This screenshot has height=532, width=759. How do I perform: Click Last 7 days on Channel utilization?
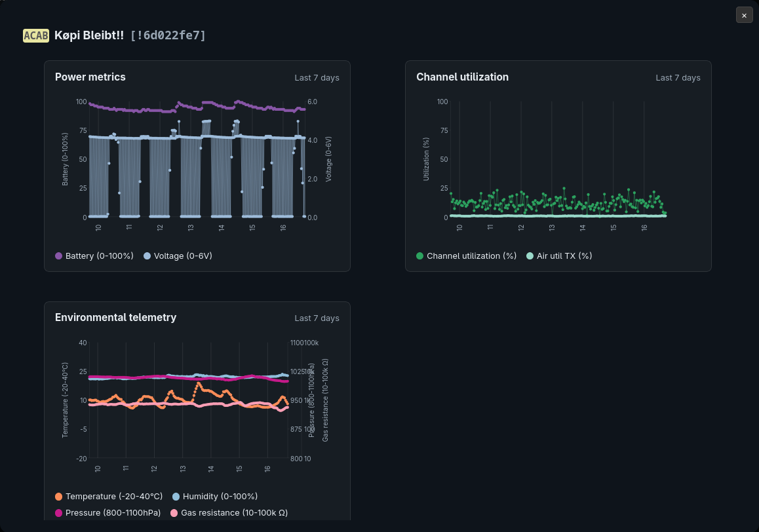(x=678, y=77)
